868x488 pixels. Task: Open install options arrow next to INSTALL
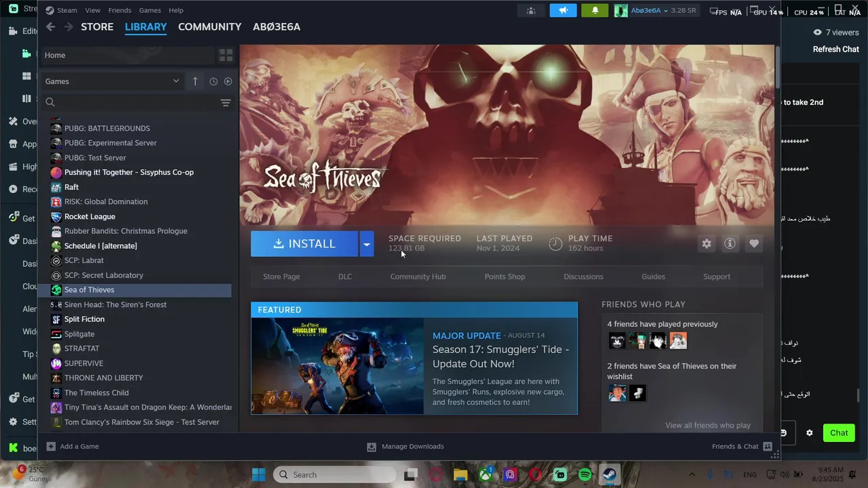366,244
